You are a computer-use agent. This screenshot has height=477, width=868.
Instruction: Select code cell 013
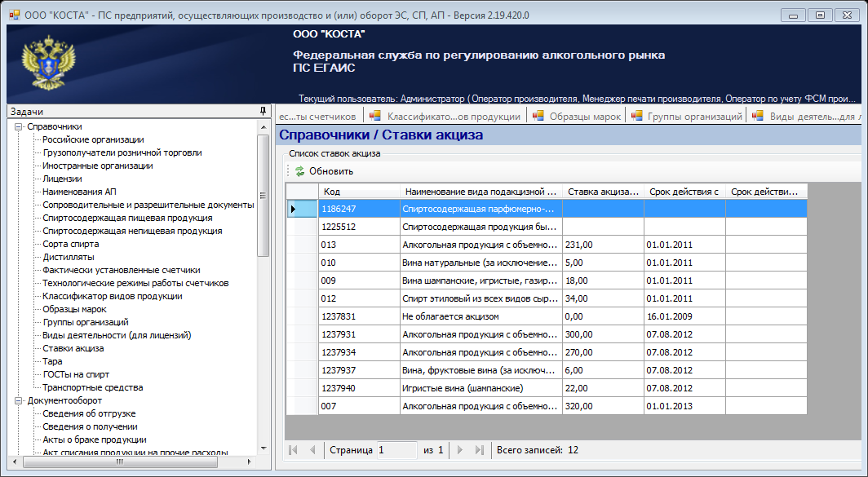tap(359, 245)
